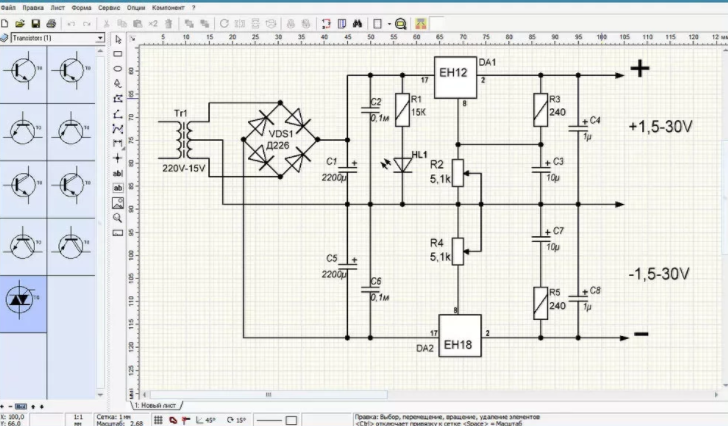This screenshot has width=728, height=426.
Task: Open dropdown arrow next to page icon
Action: (x=389, y=24)
